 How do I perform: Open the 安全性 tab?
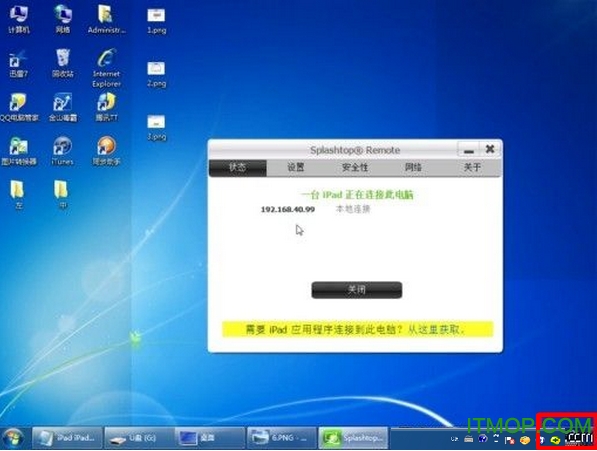pyautogui.click(x=355, y=167)
